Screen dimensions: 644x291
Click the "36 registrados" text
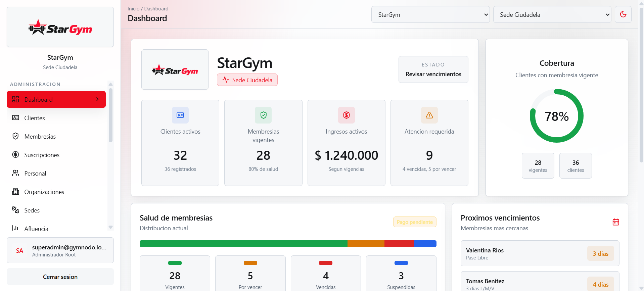(180, 169)
